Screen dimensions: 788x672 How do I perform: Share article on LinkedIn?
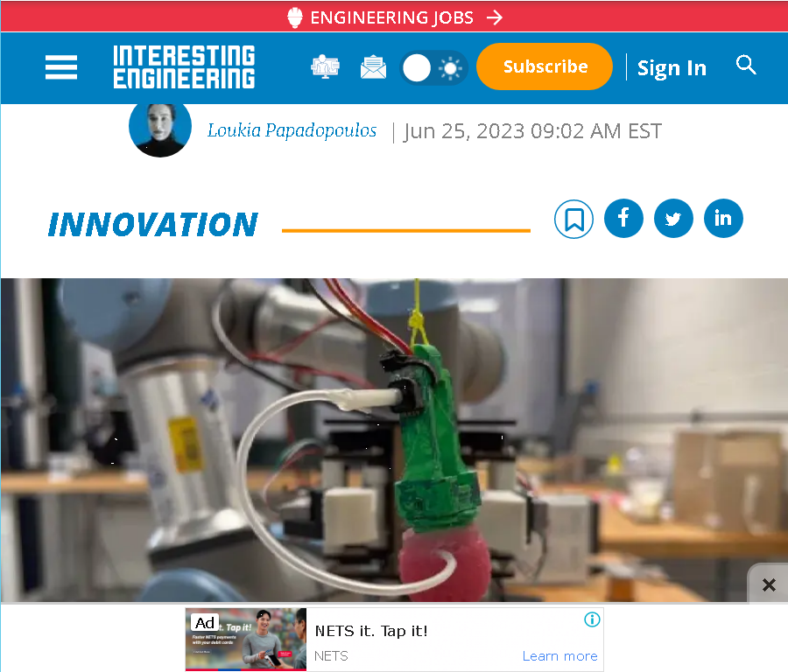723,219
